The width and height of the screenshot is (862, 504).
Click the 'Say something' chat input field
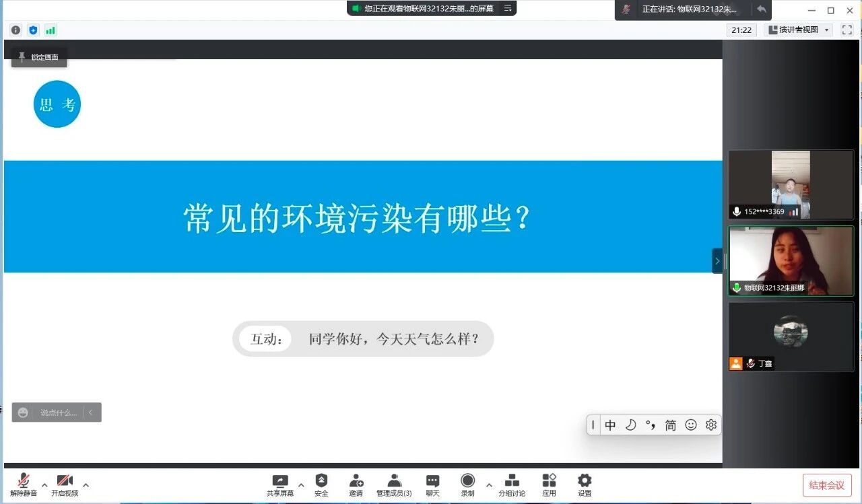[x=58, y=412]
